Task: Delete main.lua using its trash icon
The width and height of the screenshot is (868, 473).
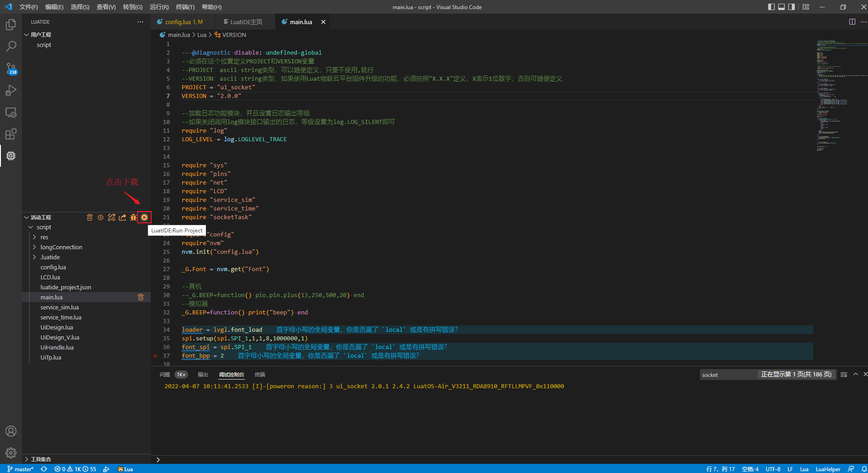Action: pos(141,297)
